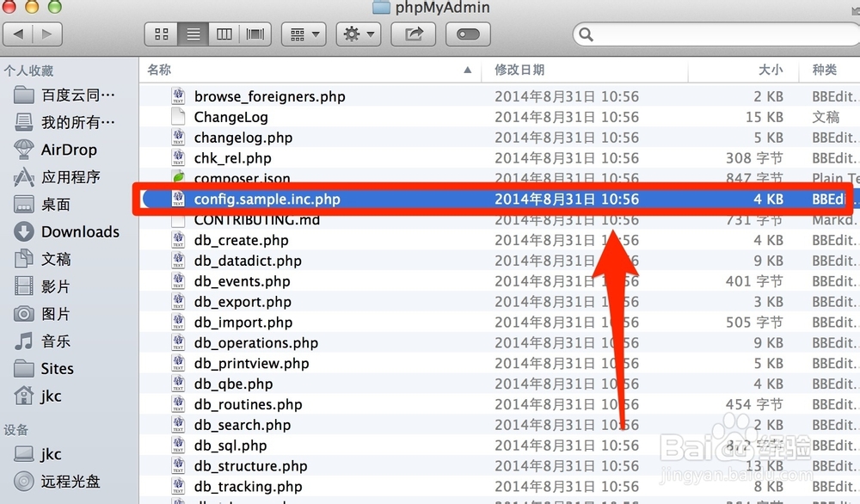
Task: Switch to icon view
Action: click(162, 34)
